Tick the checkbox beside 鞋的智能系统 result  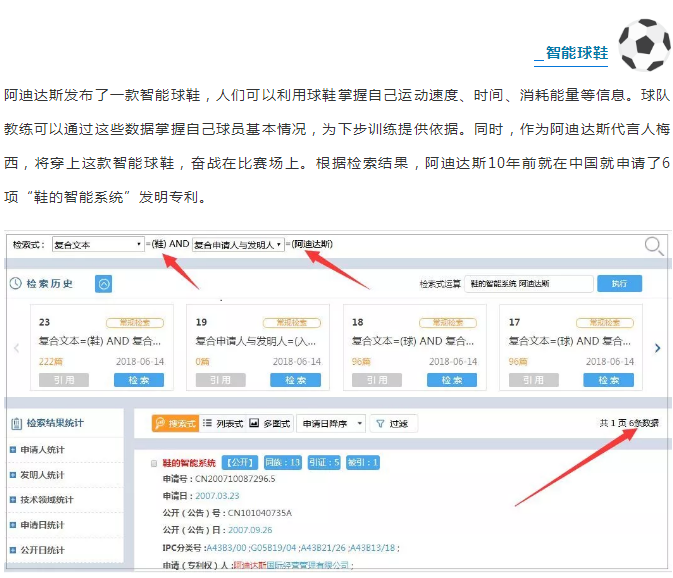point(154,463)
